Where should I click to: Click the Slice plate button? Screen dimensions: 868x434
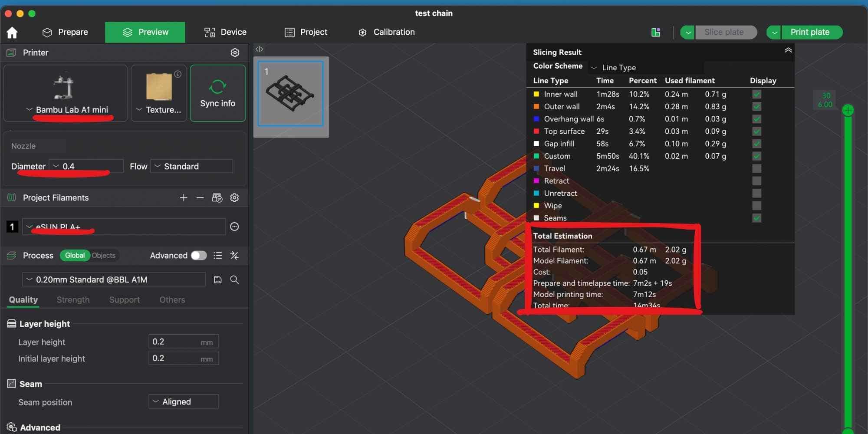point(726,33)
